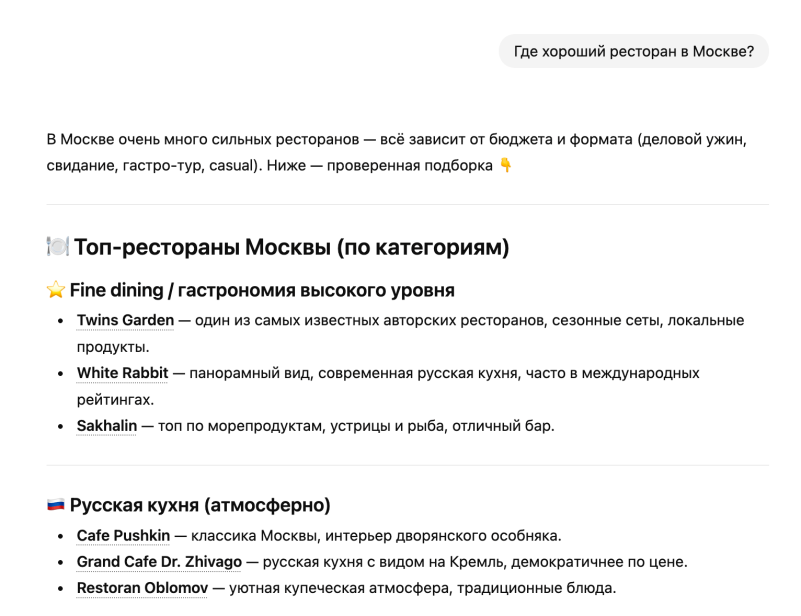
Task: Click the pointing-down hand emoji
Action: (x=506, y=165)
